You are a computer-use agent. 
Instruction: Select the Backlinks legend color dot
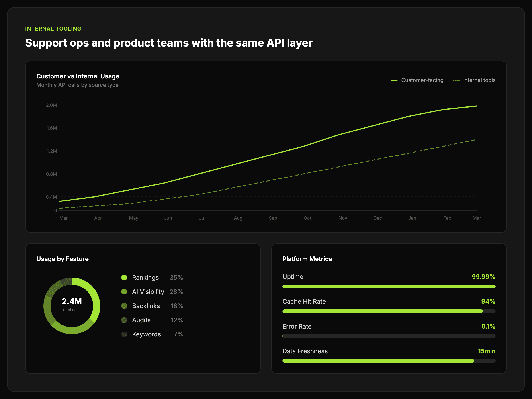124,306
